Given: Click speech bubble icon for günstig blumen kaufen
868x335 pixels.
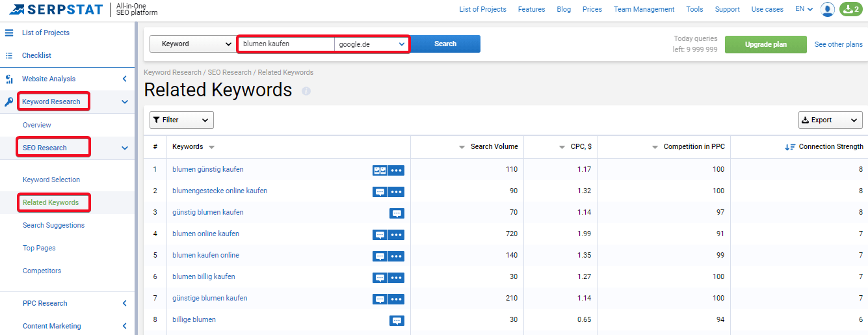Looking at the screenshot, I should point(397,213).
